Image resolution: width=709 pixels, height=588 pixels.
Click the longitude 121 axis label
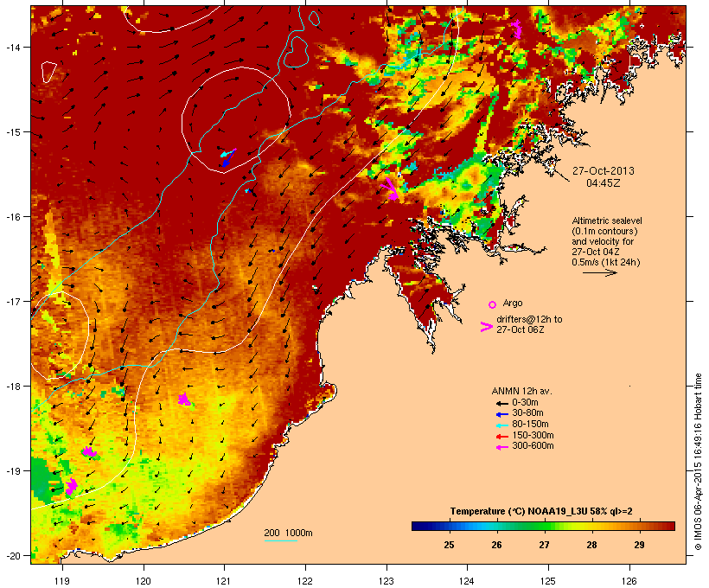click(x=224, y=581)
